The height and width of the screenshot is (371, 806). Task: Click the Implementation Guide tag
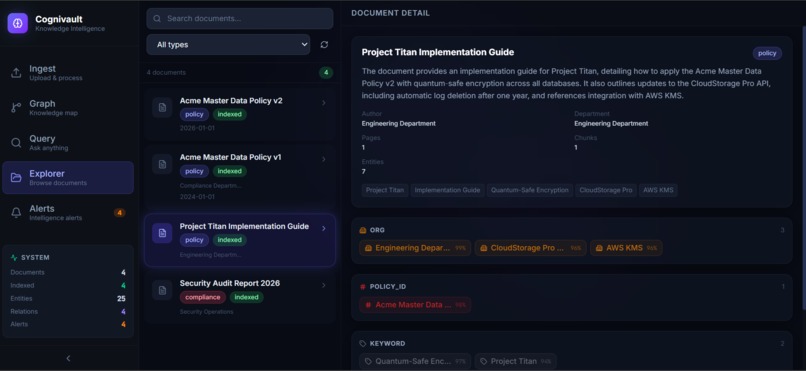447,190
